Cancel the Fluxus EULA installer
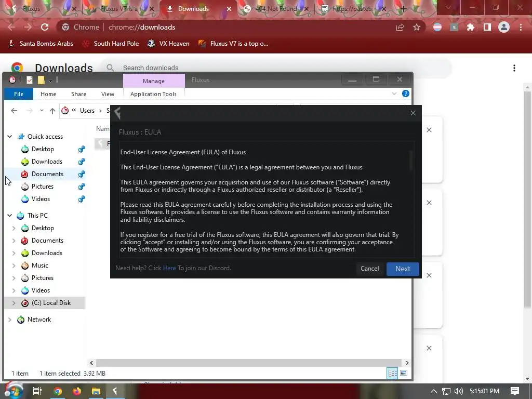This screenshot has height=399, width=532. click(x=369, y=269)
